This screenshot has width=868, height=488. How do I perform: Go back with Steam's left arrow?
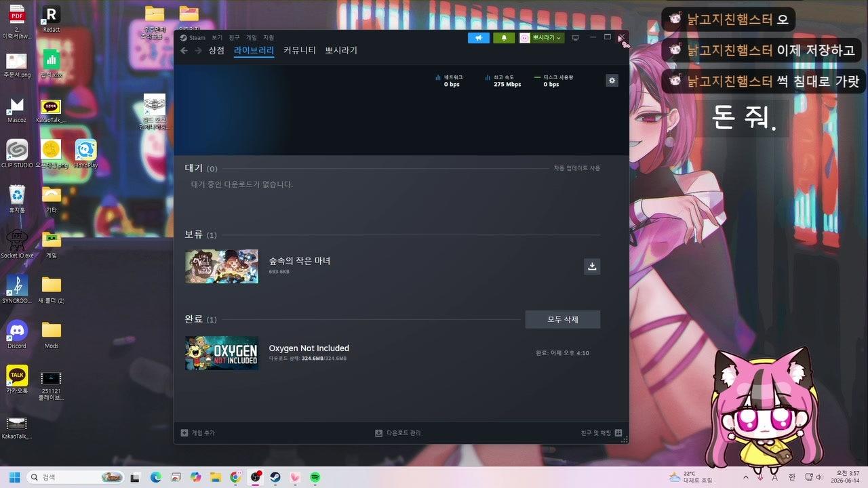tap(184, 51)
